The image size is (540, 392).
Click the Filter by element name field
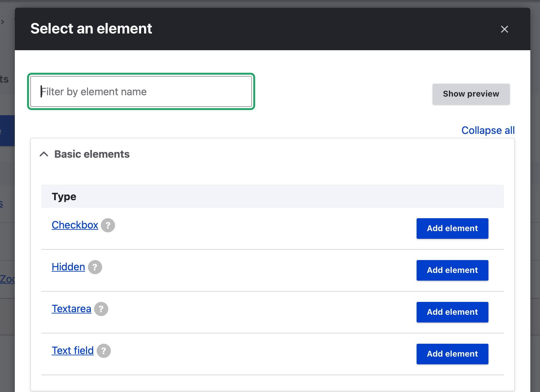(141, 92)
